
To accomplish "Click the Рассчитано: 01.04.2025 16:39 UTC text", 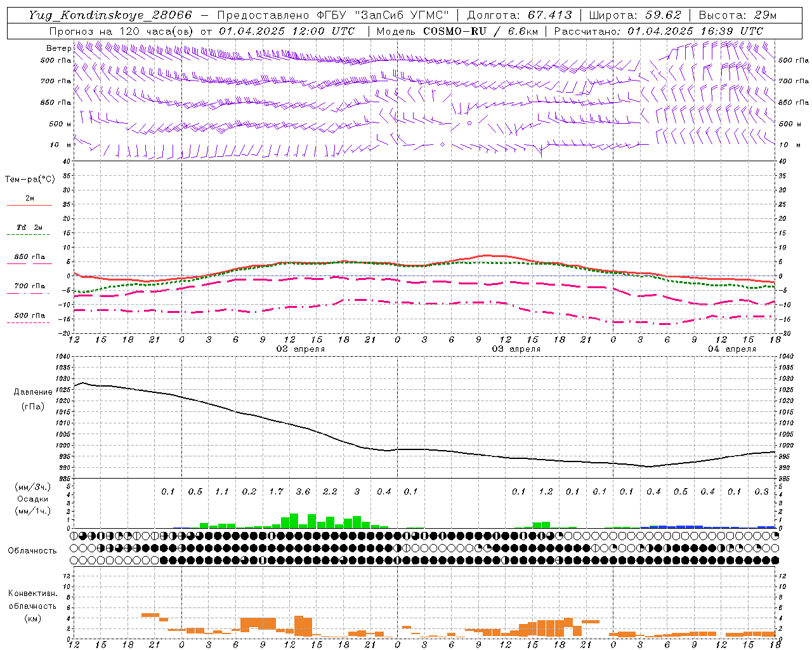I will [x=658, y=31].
